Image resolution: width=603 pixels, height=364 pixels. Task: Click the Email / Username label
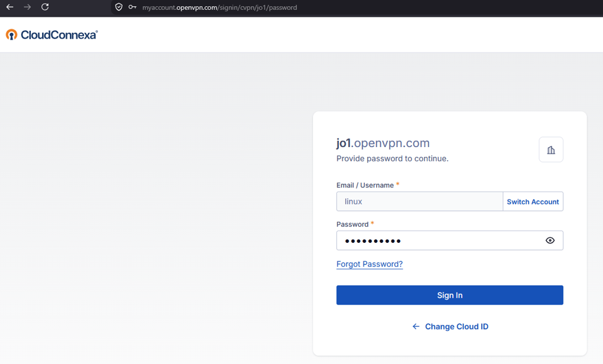point(365,185)
